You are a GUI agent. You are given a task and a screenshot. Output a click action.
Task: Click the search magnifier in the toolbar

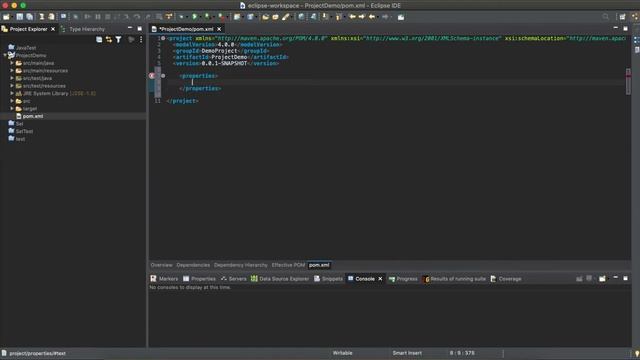click(605, 17)
